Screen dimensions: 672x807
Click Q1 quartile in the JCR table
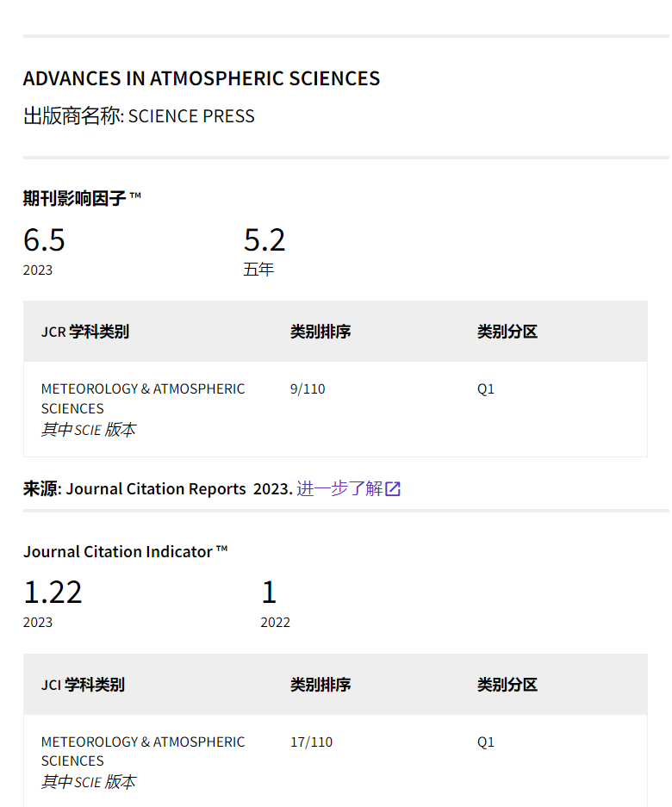(486, 388)
